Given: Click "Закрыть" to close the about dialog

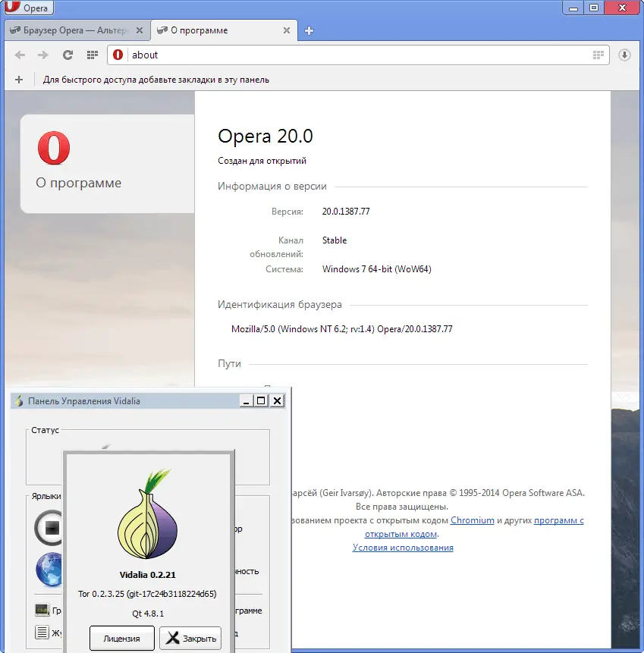Looking at the screenshot, I should (x=190, y=639).
